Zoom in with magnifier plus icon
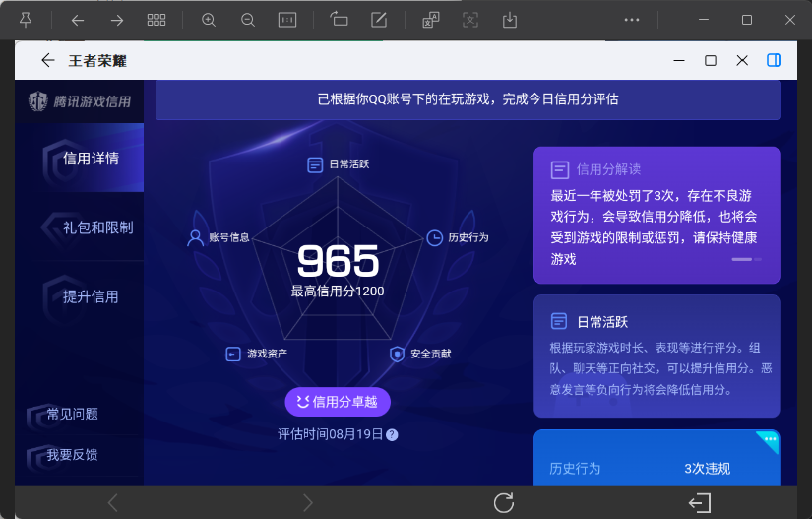Image resolution: width=812 pixels, height=519 pixels. click(x=209, y=21)
